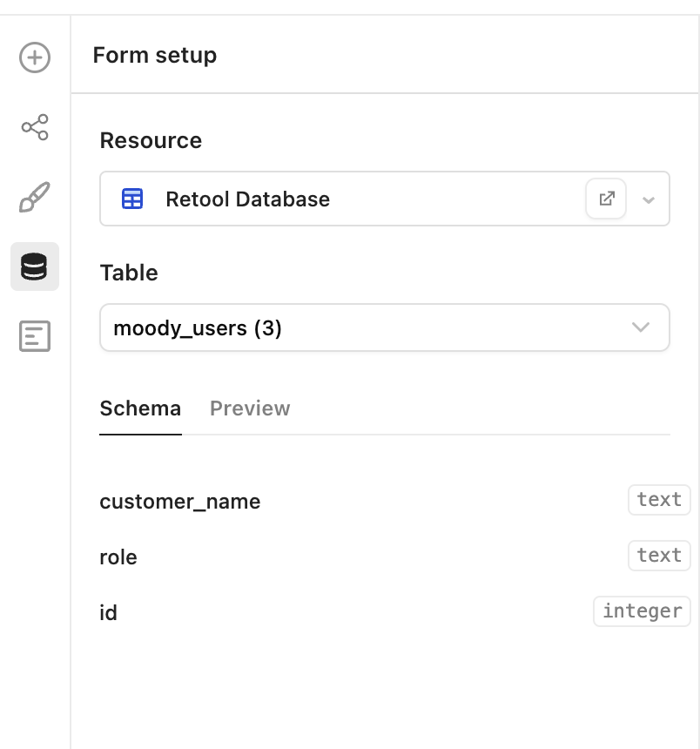Open the moody_users (3) table selector
The width and height of the screenshot is (700, 749).
[x=385, y=327]
